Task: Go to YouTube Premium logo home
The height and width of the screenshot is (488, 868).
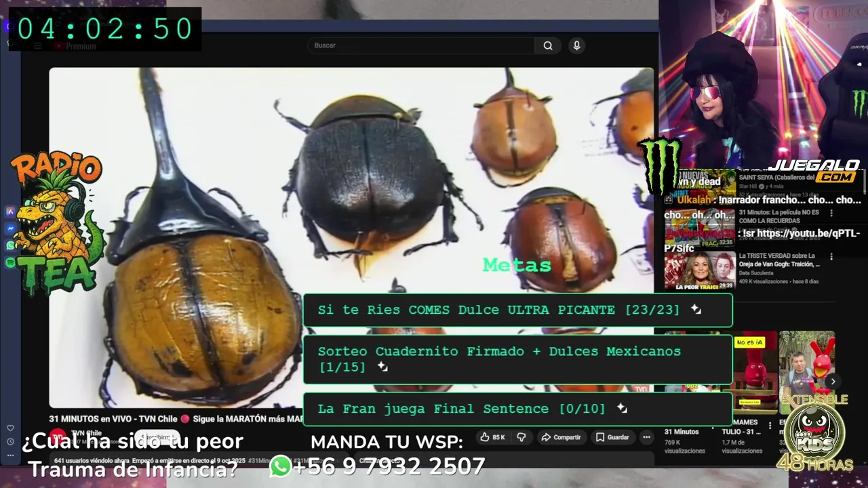Action: (x=75, y=46)
